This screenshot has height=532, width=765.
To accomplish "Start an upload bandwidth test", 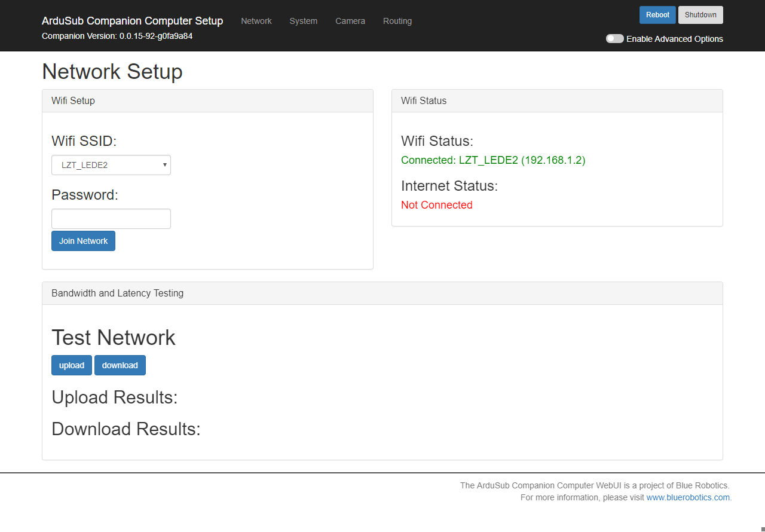I will (x=71, y=365).
